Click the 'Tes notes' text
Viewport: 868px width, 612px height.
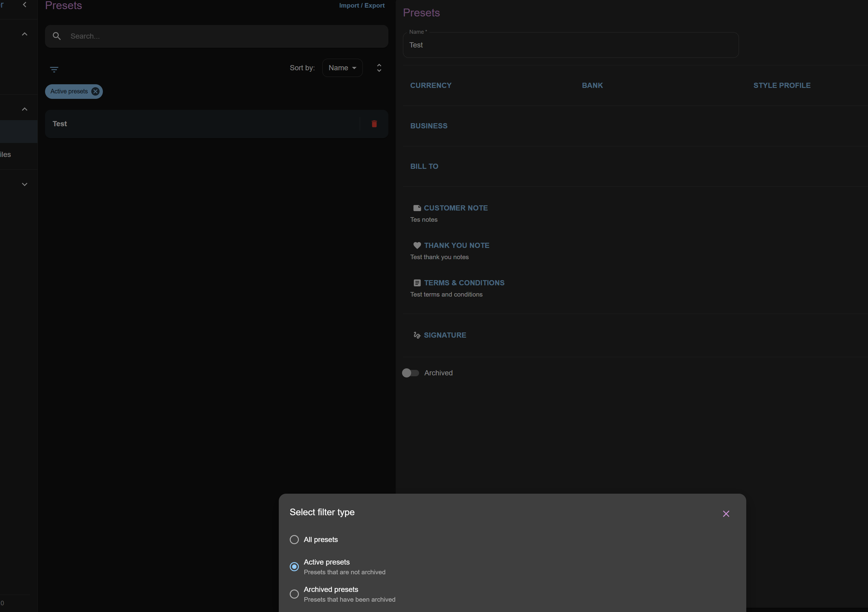click(424, 220)
